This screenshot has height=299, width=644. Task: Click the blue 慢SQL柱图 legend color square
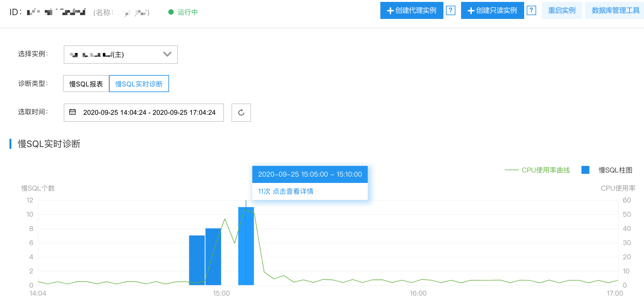(x=585, y=170)
